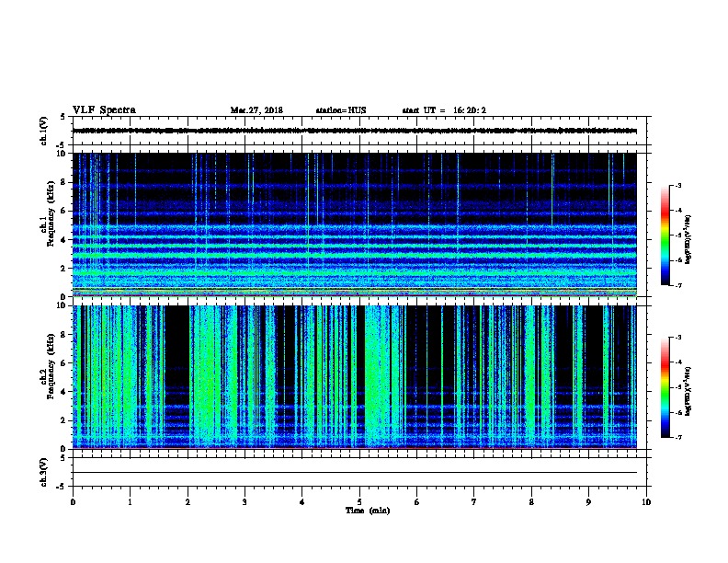Screen dimensions: 728x563
Task: Click the 8 kHz tick on ch.2 frequency axis
Action: click(x=63, y=335)
